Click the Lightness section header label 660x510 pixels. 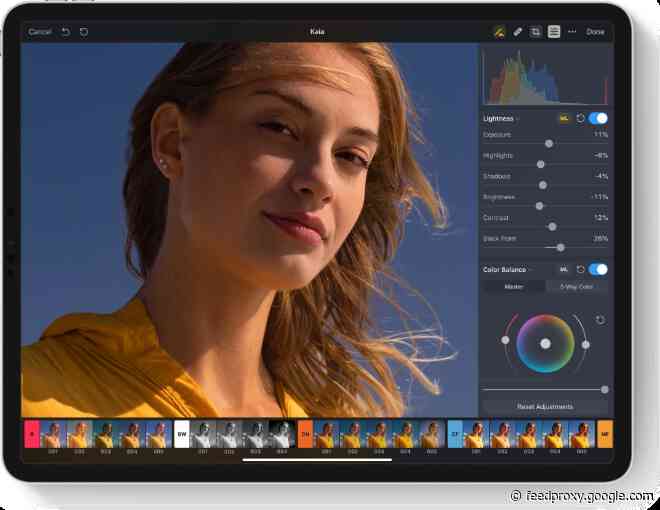498,119
